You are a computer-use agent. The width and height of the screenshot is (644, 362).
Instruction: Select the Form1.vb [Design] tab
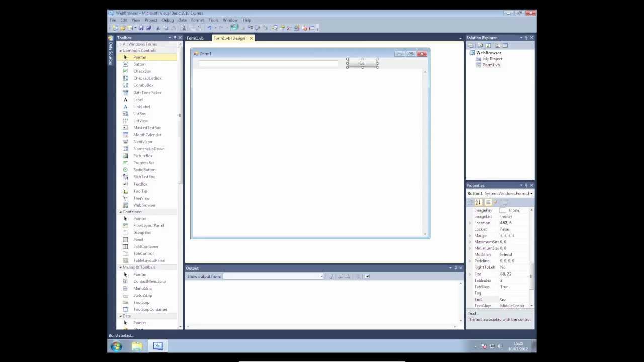click(229, 38)
